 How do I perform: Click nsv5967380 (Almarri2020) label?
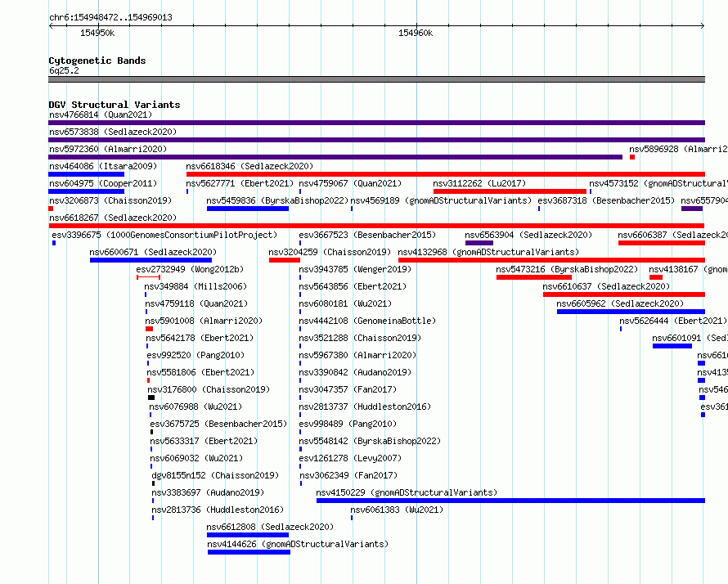coord(357,355)
